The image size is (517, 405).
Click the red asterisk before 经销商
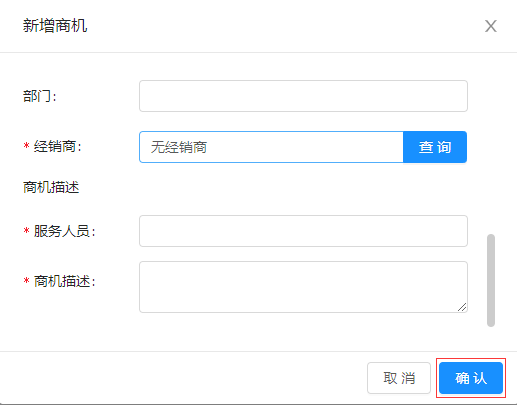(x=26, y=146)
